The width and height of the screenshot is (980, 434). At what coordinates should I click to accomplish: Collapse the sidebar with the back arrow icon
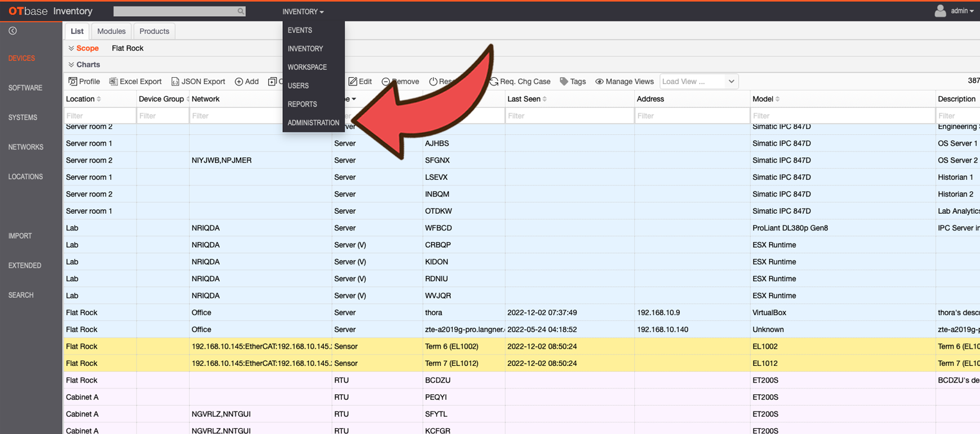(x=13, y=31)
